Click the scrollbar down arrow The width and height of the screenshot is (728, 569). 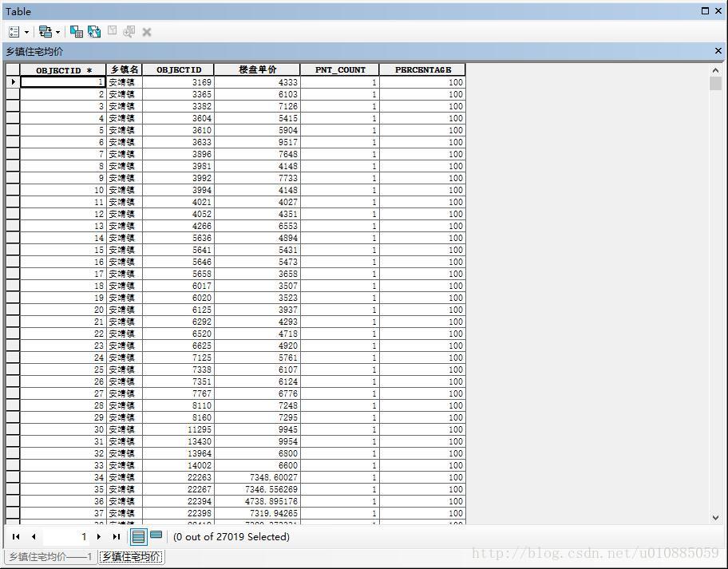715,517
